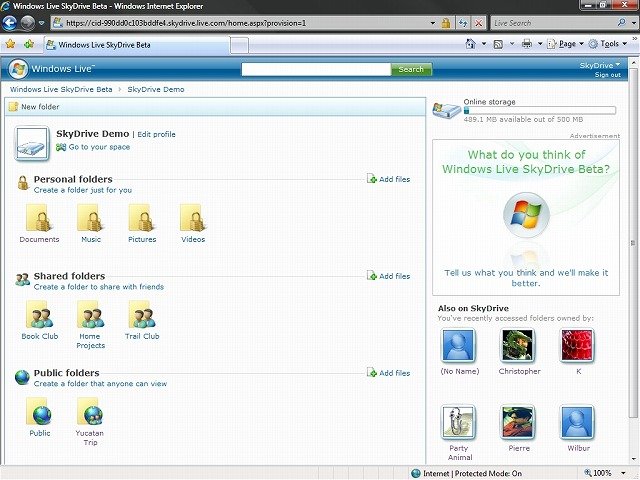Click the New folder command
The image size is (640, 480).
point(34,107)
